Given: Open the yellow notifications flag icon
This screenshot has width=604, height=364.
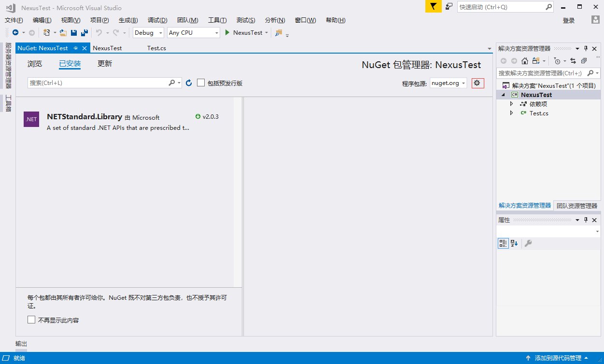Looking at the screenshot, I should pos(433,7).
